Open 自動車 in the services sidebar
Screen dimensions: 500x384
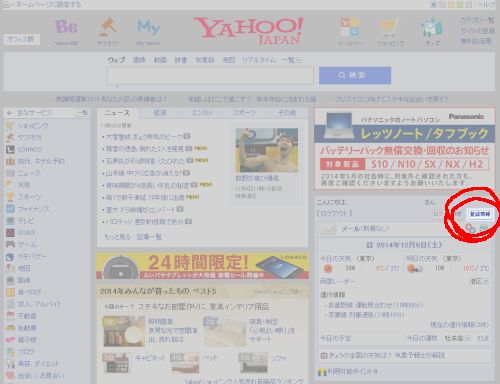[x=27, y=328]
